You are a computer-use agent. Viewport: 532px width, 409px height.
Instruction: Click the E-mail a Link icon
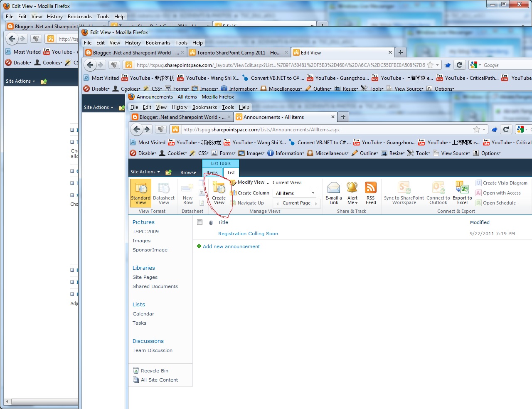coord(333,192)
